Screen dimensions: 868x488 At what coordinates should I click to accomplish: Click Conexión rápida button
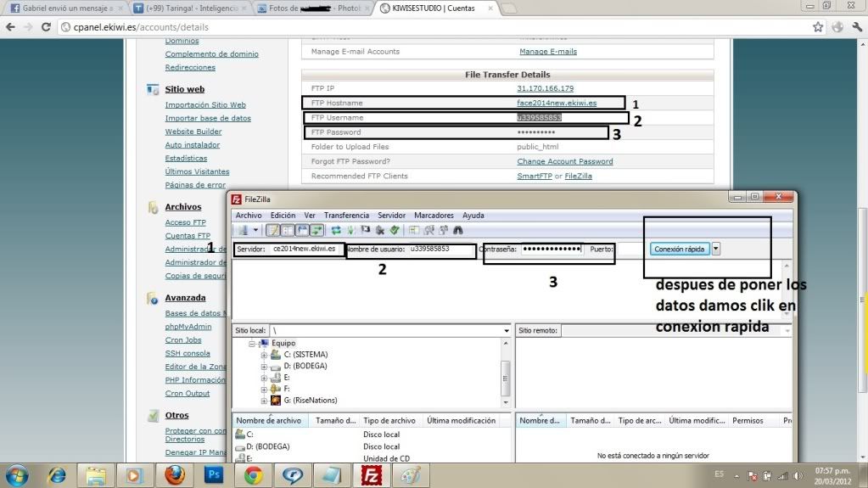[680, 249]
